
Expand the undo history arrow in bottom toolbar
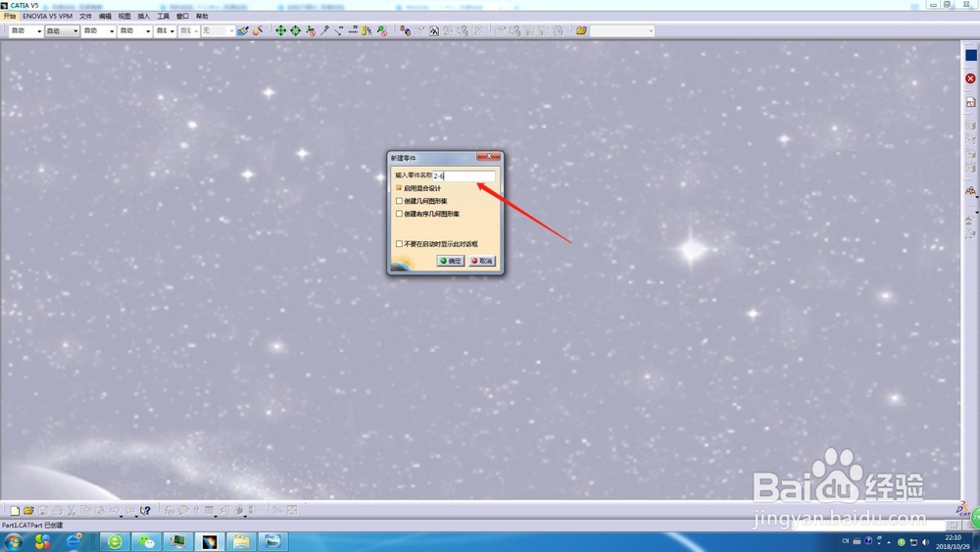pyautogui.click(x=121, y=516)
